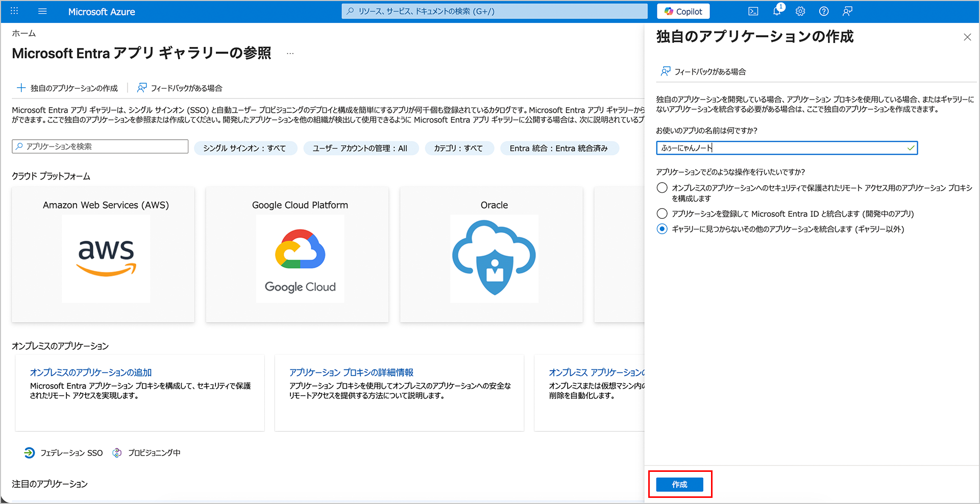Viewport: 980px width, 504px height.
Task: Select the on-premises application proxy radio option
Action: [662, 188]
